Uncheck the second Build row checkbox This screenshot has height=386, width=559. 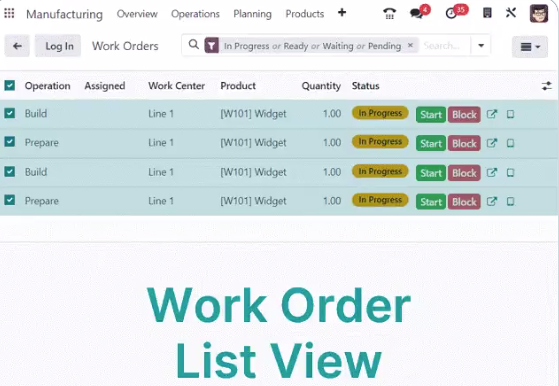(10, 171)
